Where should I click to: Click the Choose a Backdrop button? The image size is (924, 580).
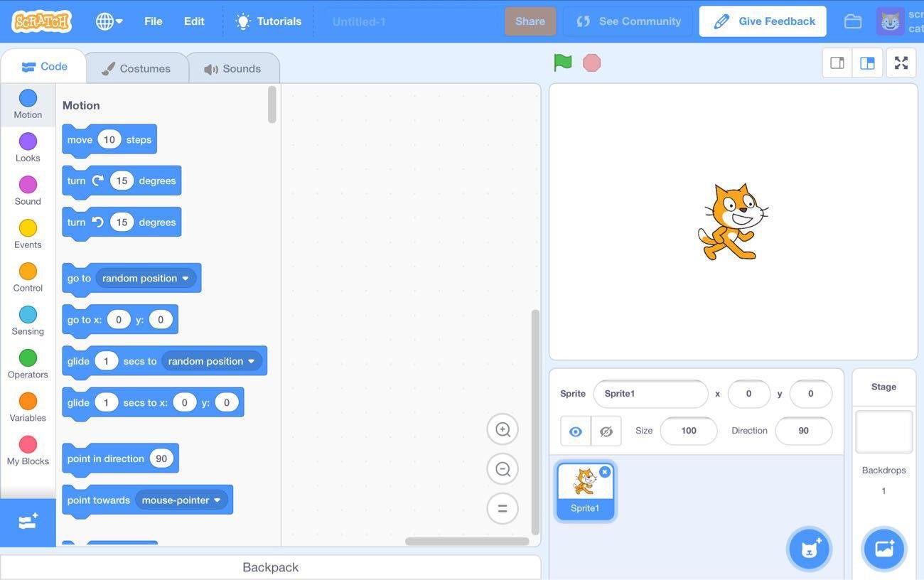(x=884, y=549)
